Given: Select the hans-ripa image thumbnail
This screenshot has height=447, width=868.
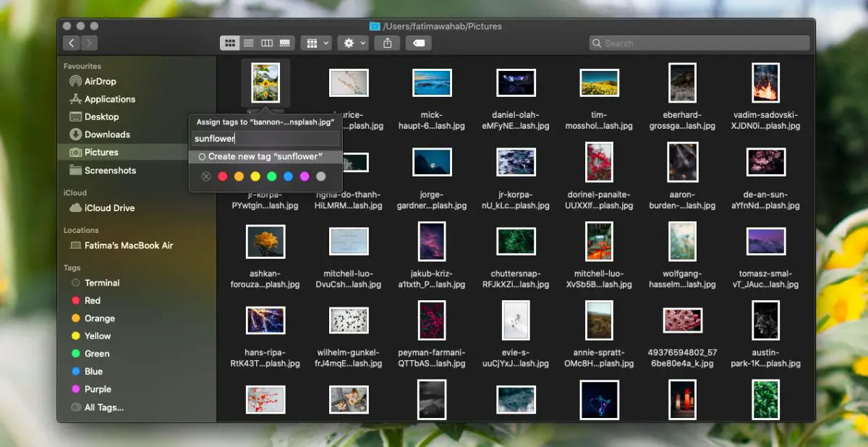Looking at the screenshot, I should (265, 320).
